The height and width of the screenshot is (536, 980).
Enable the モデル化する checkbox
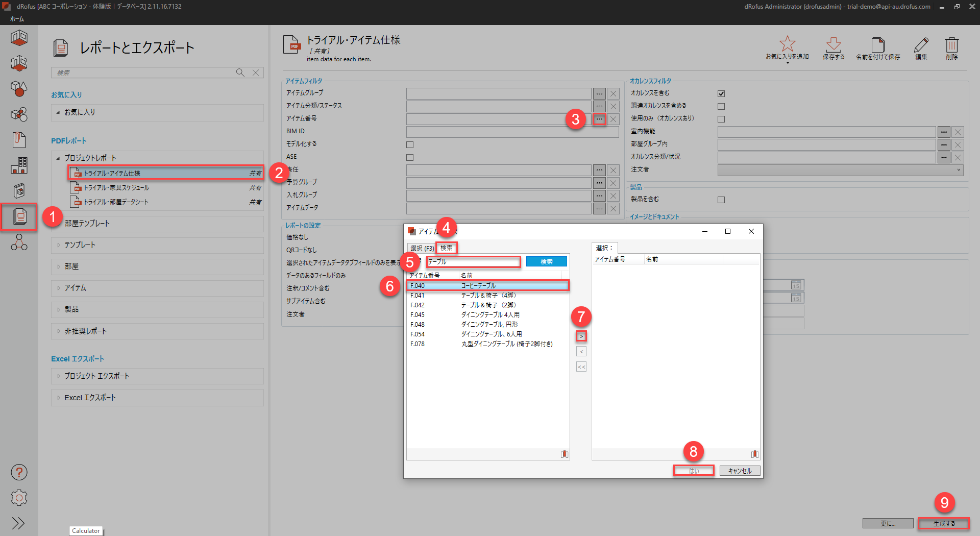[410, 144]
